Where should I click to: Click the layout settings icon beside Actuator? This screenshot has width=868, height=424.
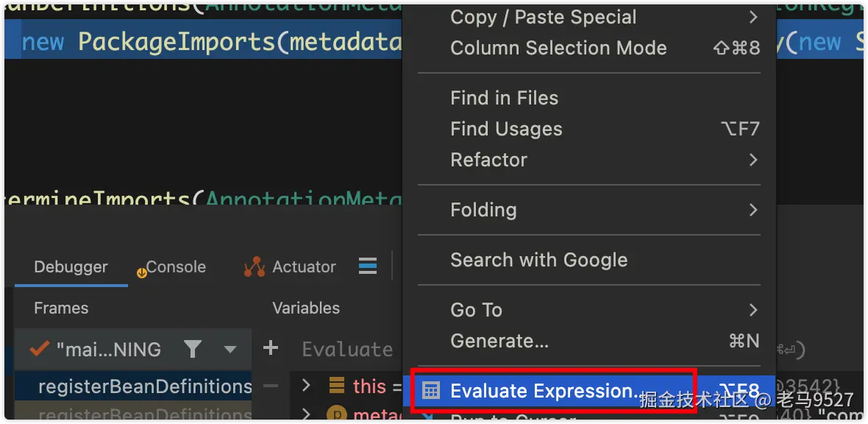[368, 266]
